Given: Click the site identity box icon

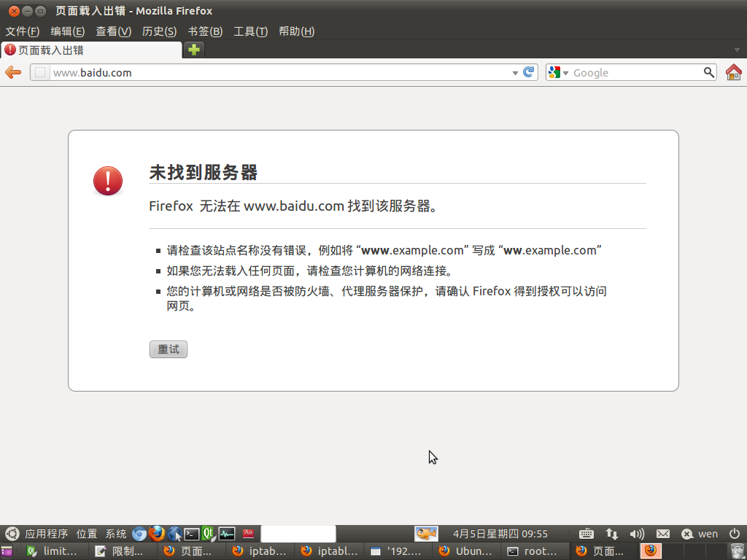Looking at the screenshot, I should [41, 72].
